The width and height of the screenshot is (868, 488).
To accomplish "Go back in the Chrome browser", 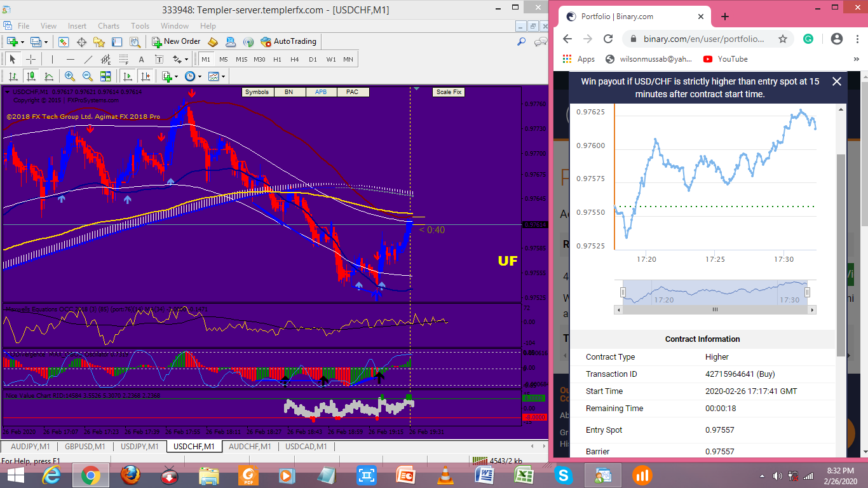I will (x=567, y=39).
